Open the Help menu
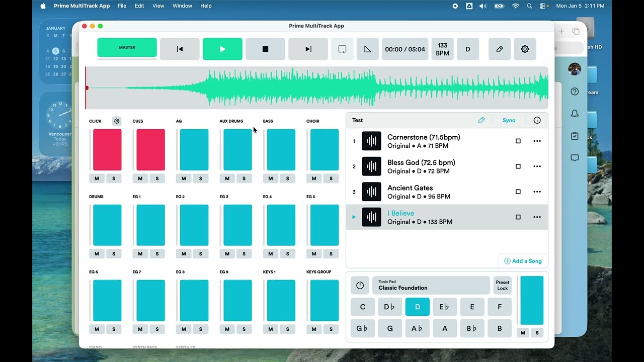This screenshot has width=644, height=362. (x=206, y=6)
